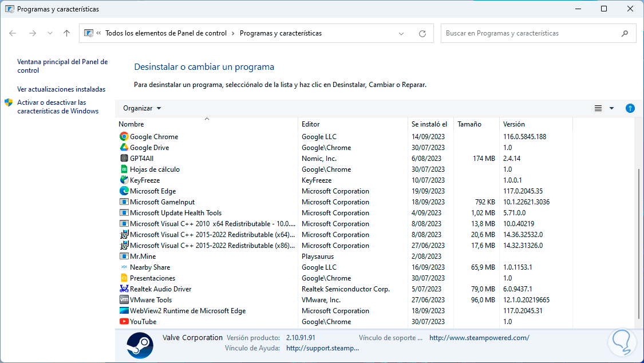Click the Microsoft Edge program icon
Screen dimensions: 644x363
pos(124,191)
